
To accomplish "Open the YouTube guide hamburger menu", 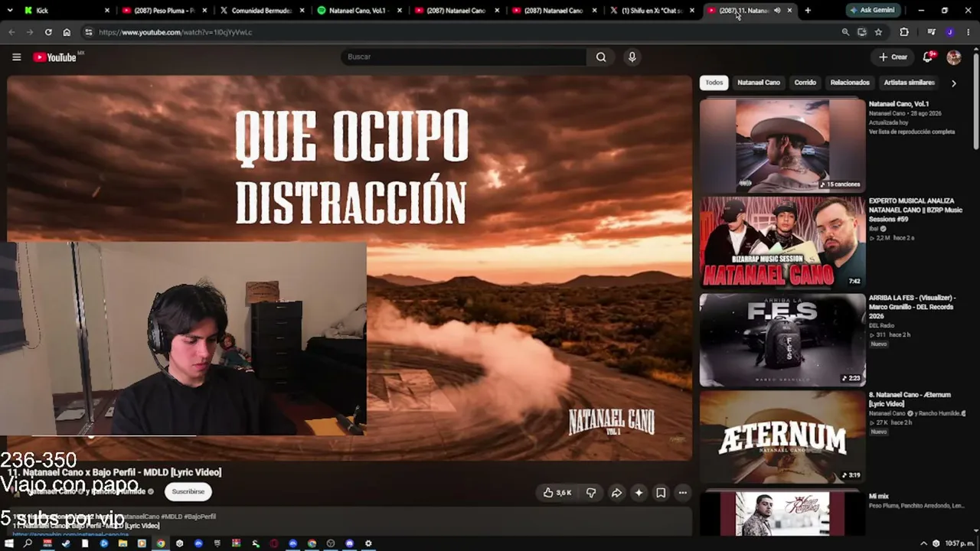I will click(16, 57).
